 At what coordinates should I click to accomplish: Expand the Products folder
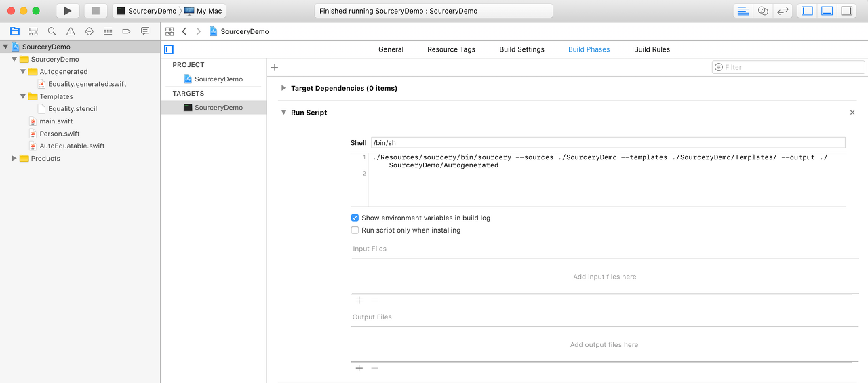click(14, 158)
